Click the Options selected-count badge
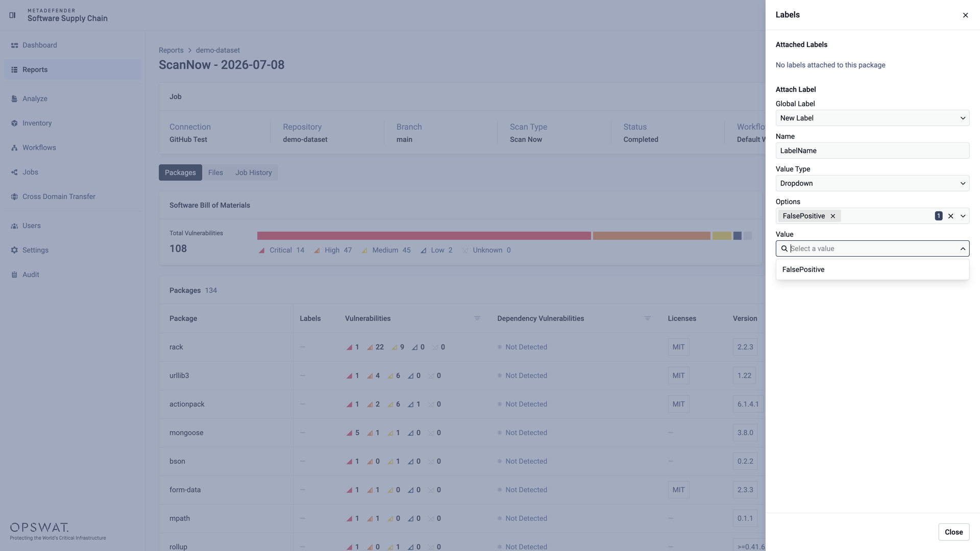The height and width of the screenshot is (551, 980). point(939,216)
